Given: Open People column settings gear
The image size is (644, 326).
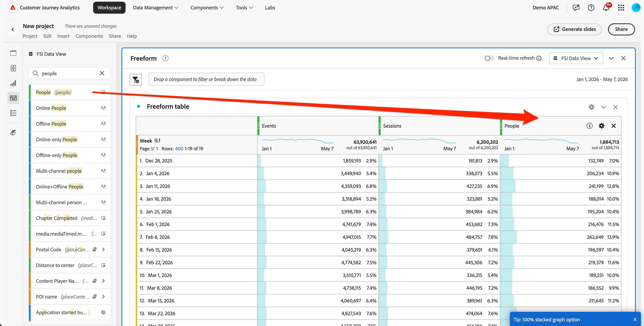Looking at the screenshot, I should click(601, 126).
